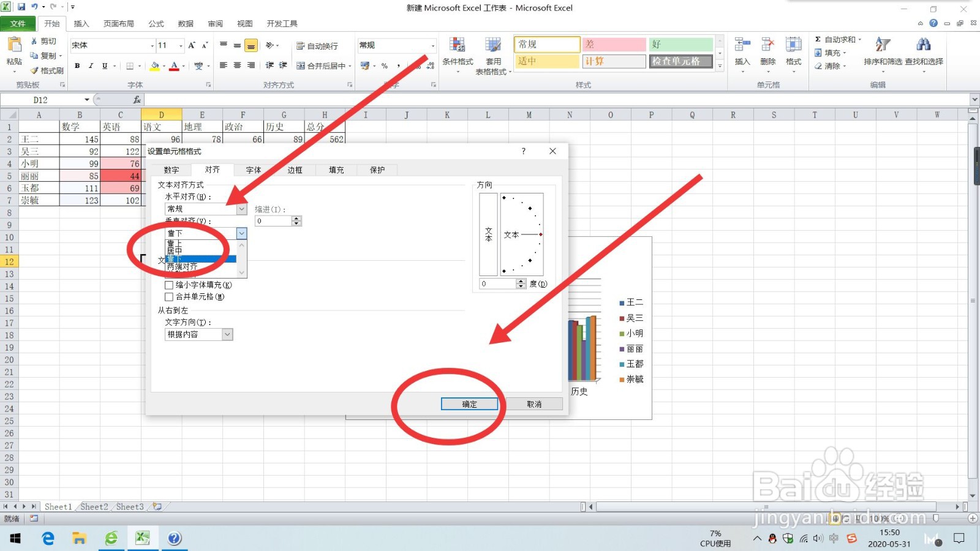
Task: Click the vertical 文本 orientation box
Action: point(488,234)
